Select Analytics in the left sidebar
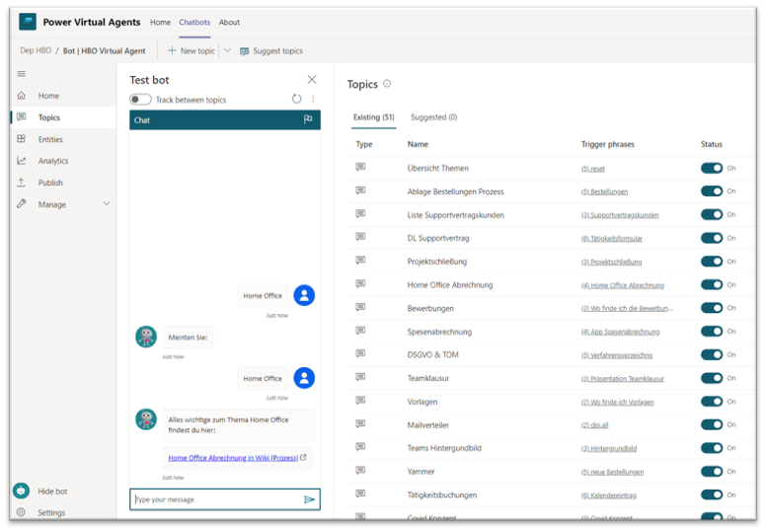This screenshot has height=532, width=766. tap(63, 161)
